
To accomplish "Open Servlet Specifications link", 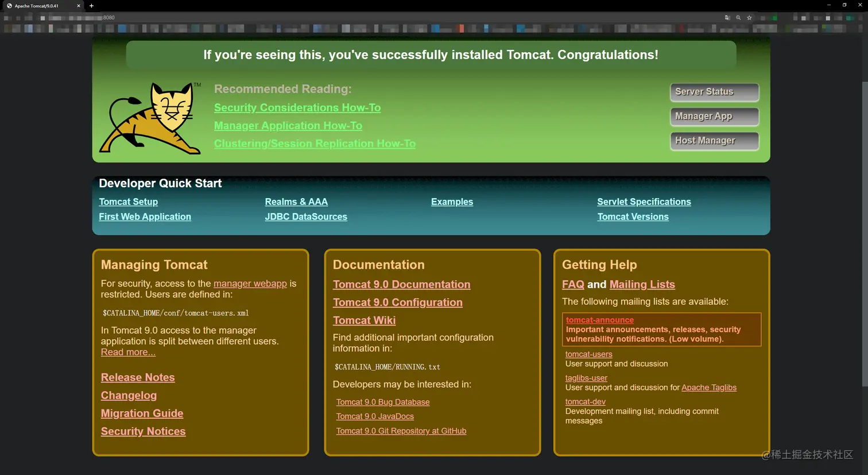I will [644, 202].
